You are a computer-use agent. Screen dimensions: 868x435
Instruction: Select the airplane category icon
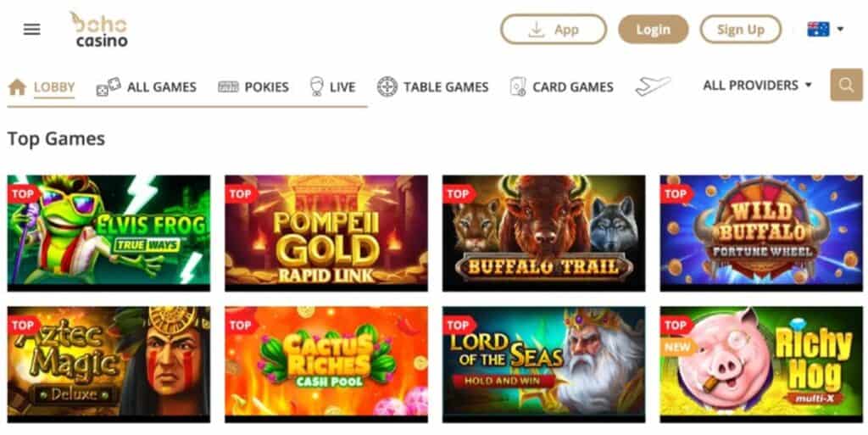pyautogui.click(x=653, y=86)
